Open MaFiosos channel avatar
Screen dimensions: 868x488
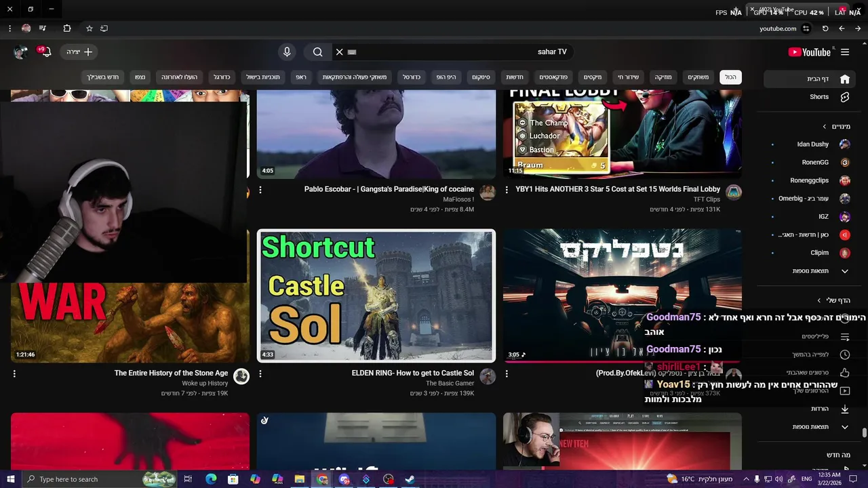click(x=488, y=192)
